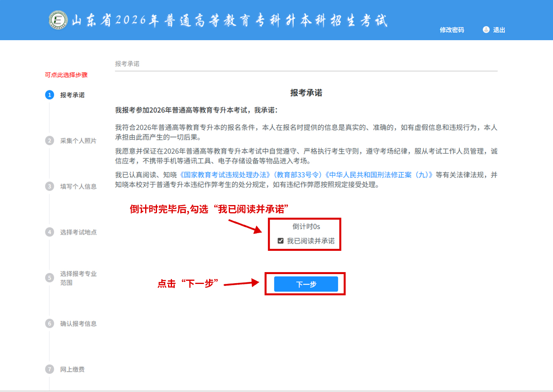Click the 可点此选择步骤 hint text
The width and height of the screenshot is (553, 392).
click(x=66, y=75)
